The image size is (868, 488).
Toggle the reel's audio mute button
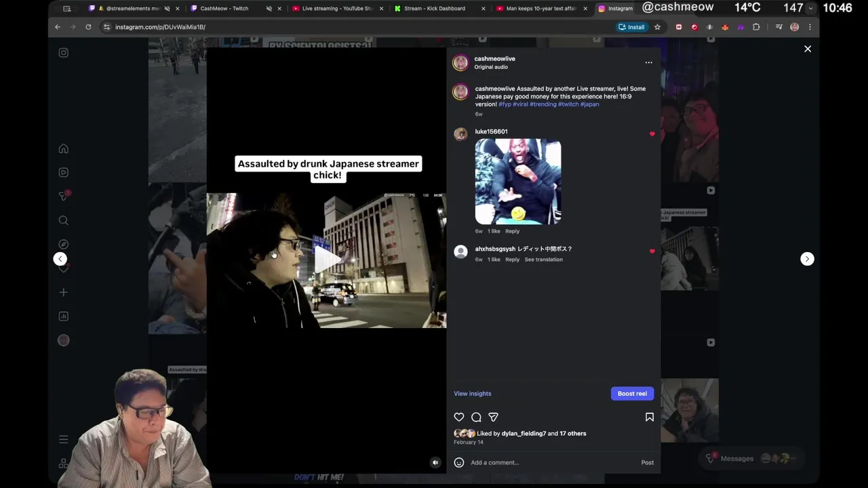coord(435,462)
